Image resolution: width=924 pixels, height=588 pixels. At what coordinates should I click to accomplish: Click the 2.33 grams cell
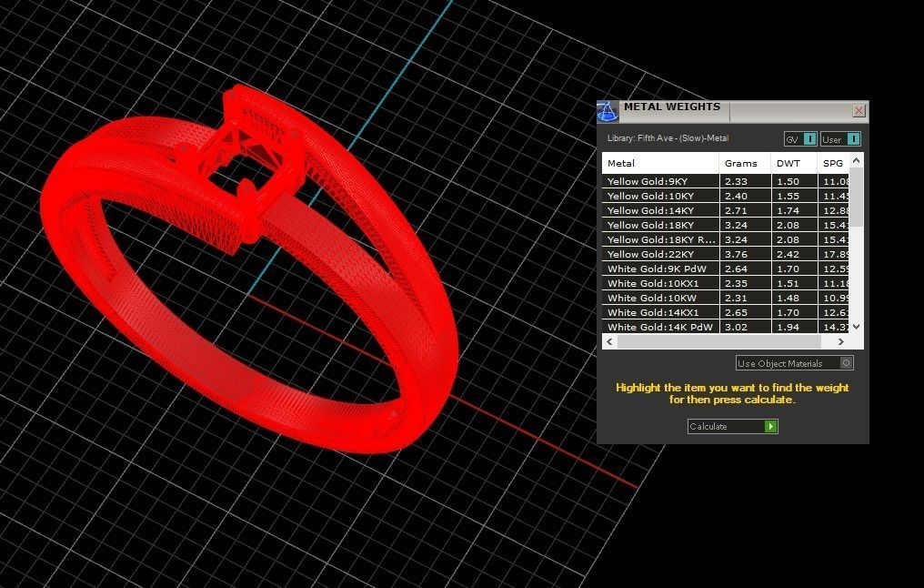coord(745,181)
